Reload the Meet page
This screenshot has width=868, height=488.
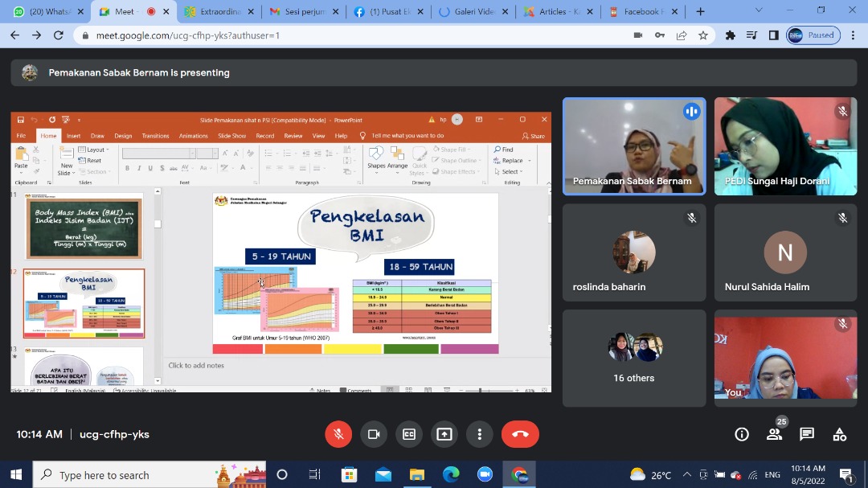[58, 35]
